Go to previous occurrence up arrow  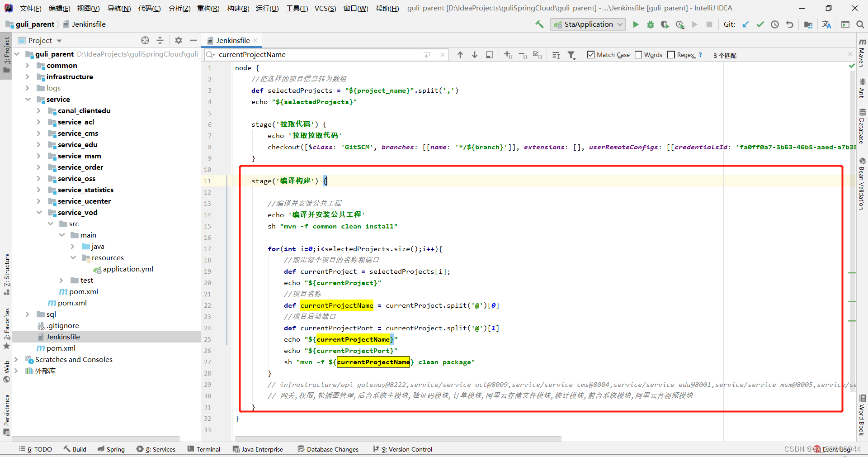click(460, 55)
